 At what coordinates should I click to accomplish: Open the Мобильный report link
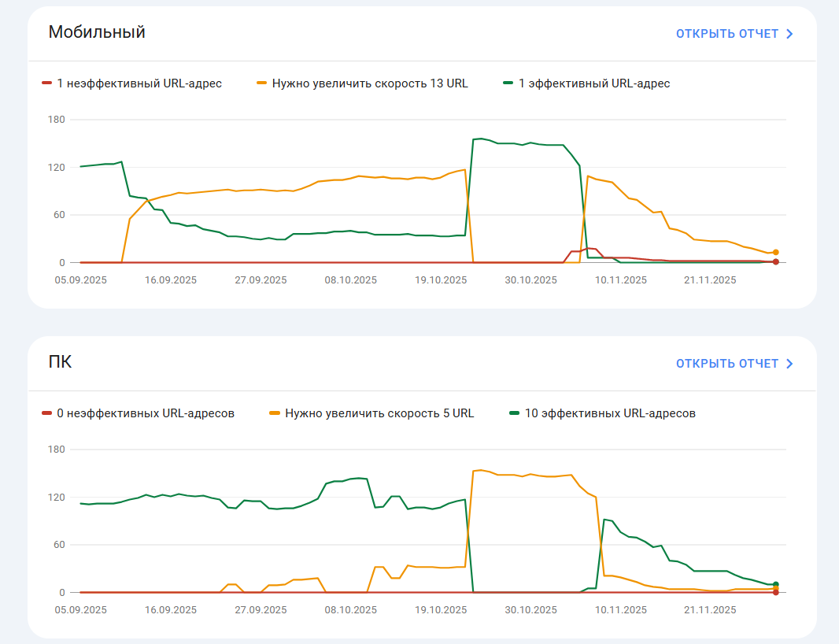[734, 34]
